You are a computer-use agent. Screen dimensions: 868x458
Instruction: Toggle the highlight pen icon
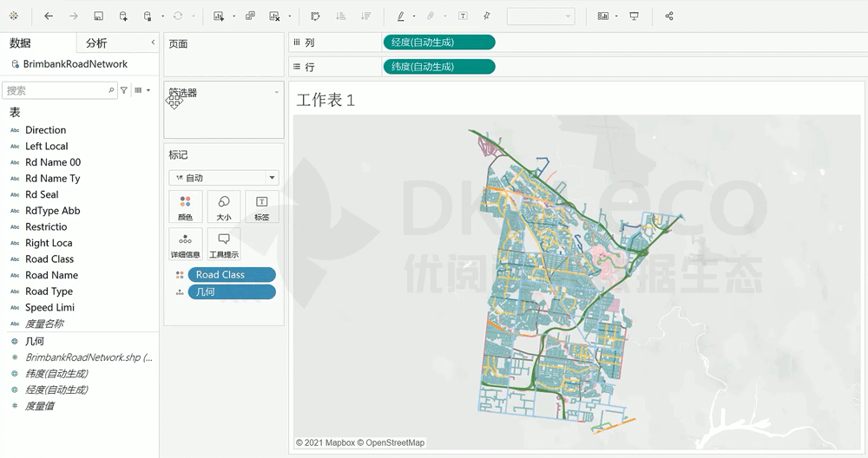[x=400, y=16]
